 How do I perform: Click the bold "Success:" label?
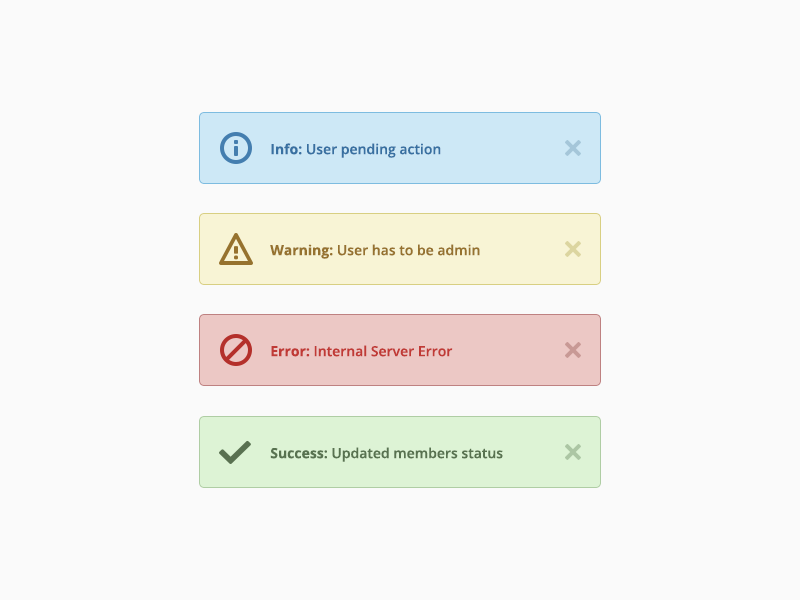click(x=298, y=453)
